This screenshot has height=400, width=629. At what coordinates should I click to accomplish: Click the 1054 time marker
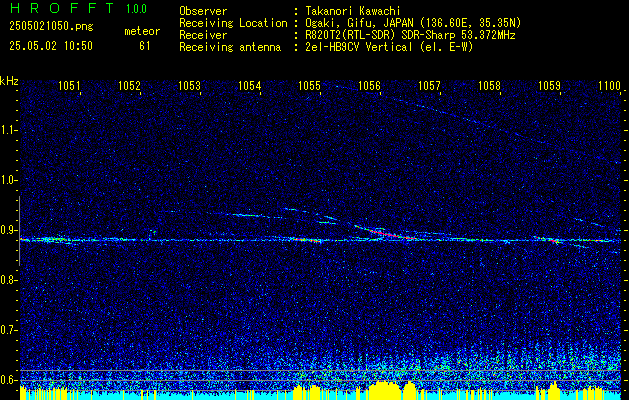pos(250,85)
